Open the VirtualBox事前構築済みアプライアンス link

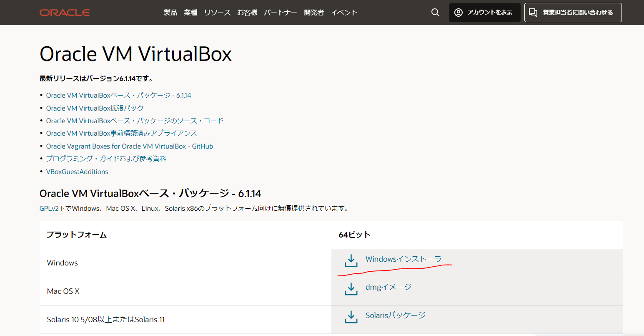coord(122,133)
